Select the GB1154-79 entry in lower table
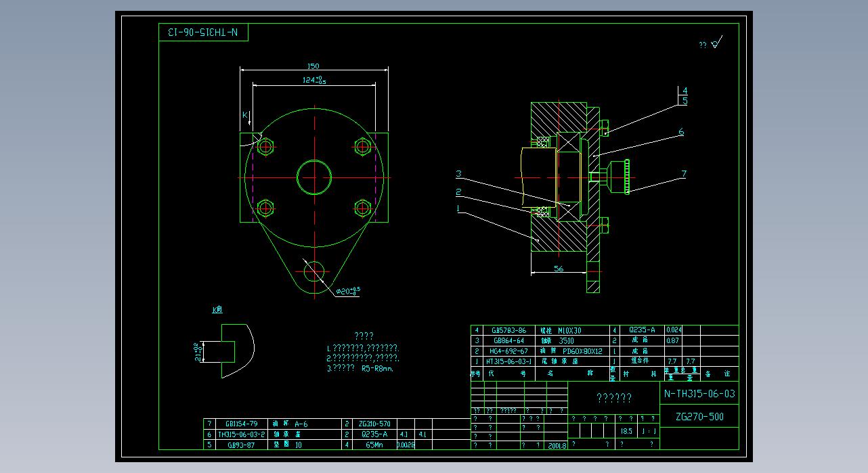The height and width of the screenshot is (473, 868). pyautogui.click(x=241, y=424)
